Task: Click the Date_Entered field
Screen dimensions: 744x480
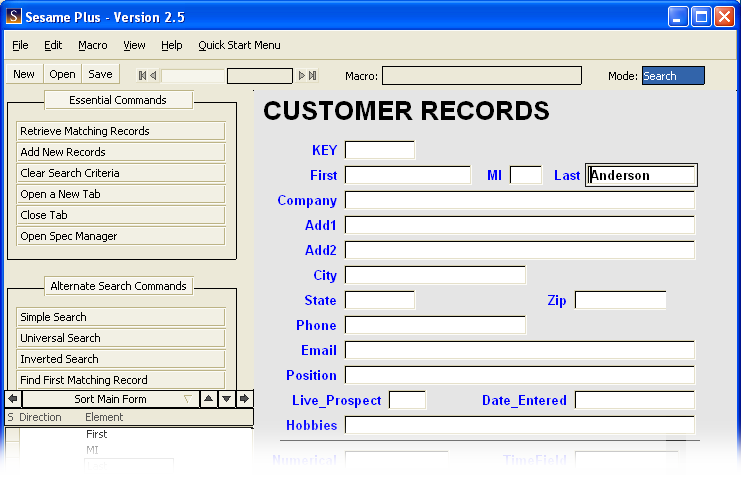Action: coord(635,400)
